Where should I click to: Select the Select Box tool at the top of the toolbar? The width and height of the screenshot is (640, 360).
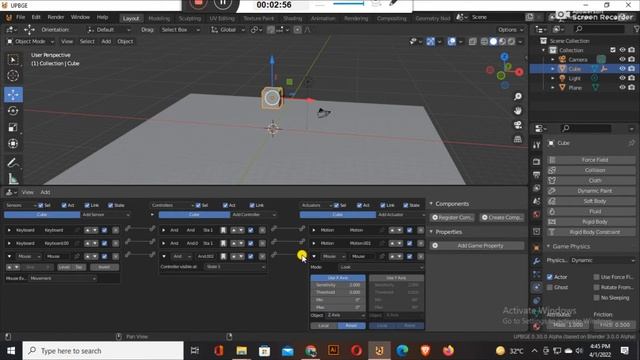click(x=13, y=60)
